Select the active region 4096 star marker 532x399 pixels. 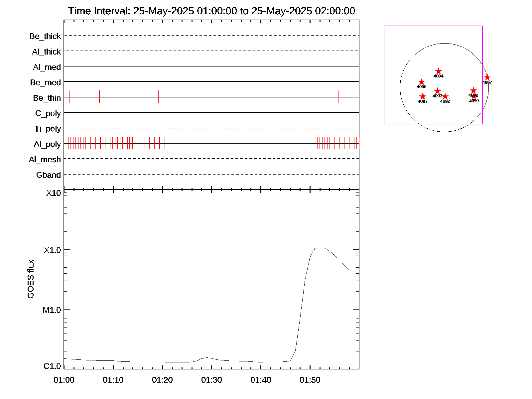tap(421, 82)
